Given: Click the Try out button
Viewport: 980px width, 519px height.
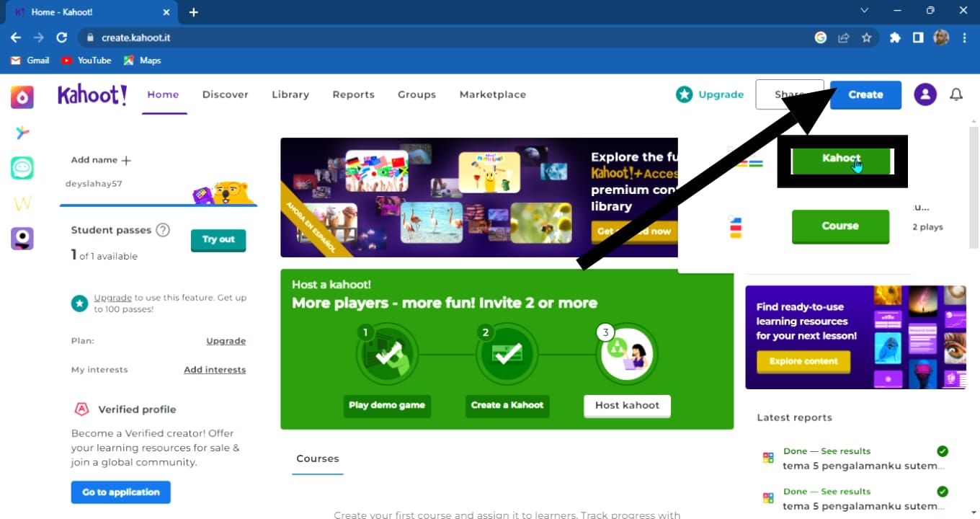Looking at the screenshot, I should point(218,240).
